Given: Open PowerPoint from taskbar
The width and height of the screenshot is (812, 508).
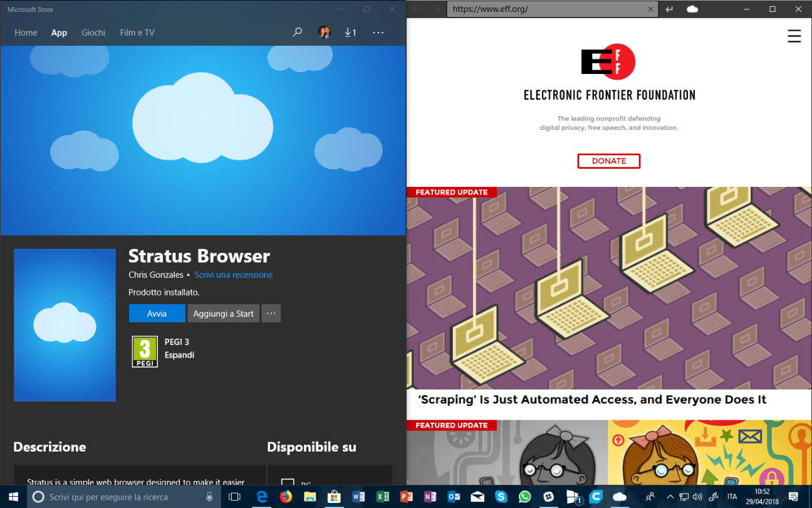Looking at the screenshot, I should click(x=406, y=497).
